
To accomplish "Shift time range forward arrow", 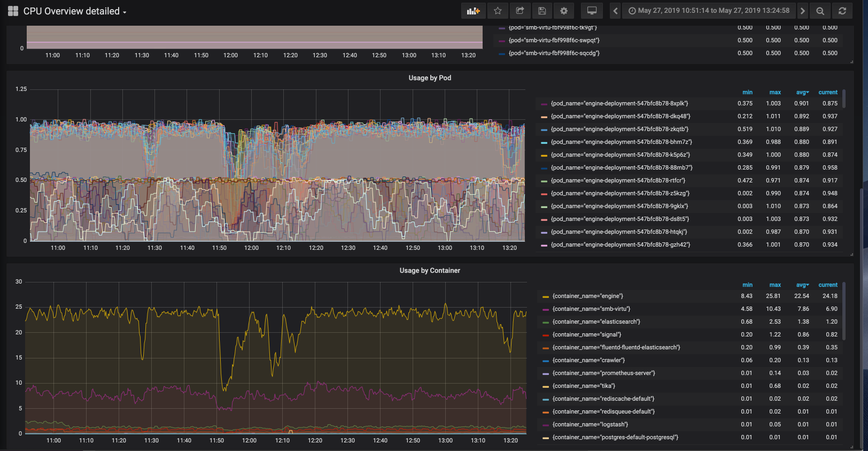I will click(802, 11).
